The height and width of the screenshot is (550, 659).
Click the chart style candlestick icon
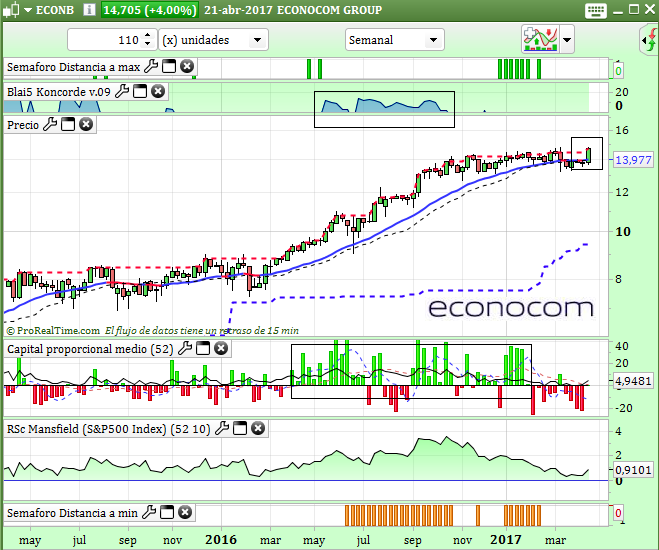tap(540, 40)
